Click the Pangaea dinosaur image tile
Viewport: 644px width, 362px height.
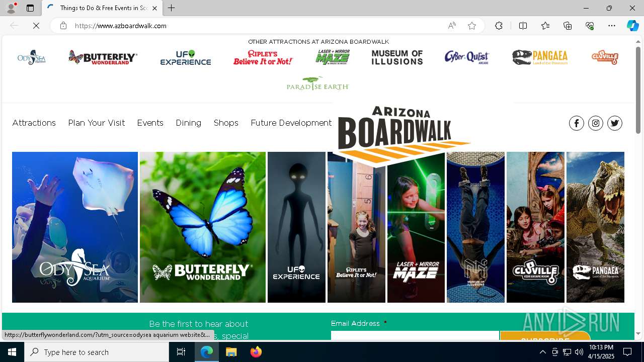point(595,227)
